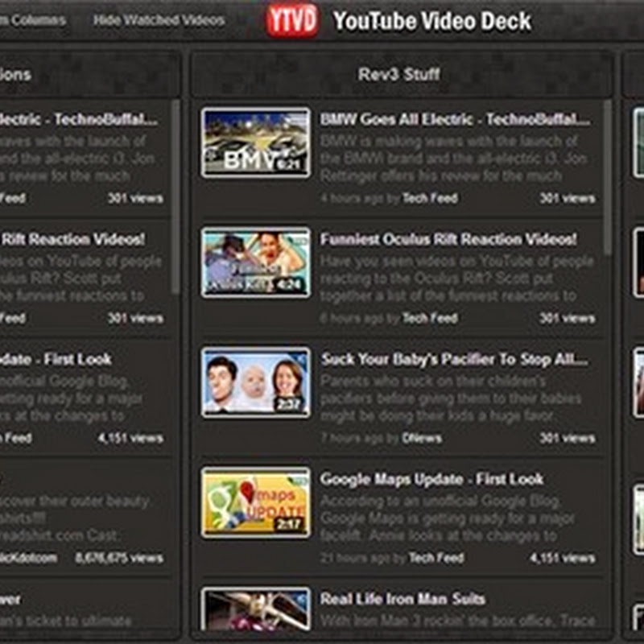Click '301 views' on Oculus row in Rev3 Stuff
This screenshot has width=644, height=644.
568,318
